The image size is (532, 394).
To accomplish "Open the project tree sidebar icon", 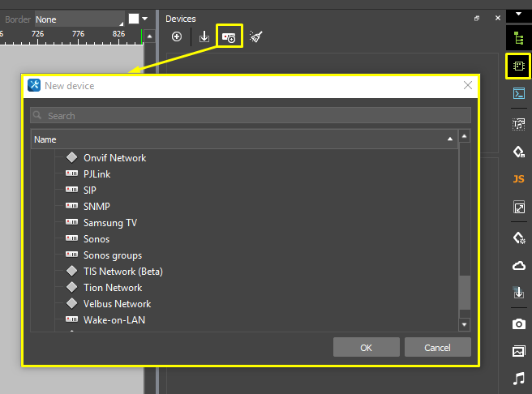I will point(518,37).
